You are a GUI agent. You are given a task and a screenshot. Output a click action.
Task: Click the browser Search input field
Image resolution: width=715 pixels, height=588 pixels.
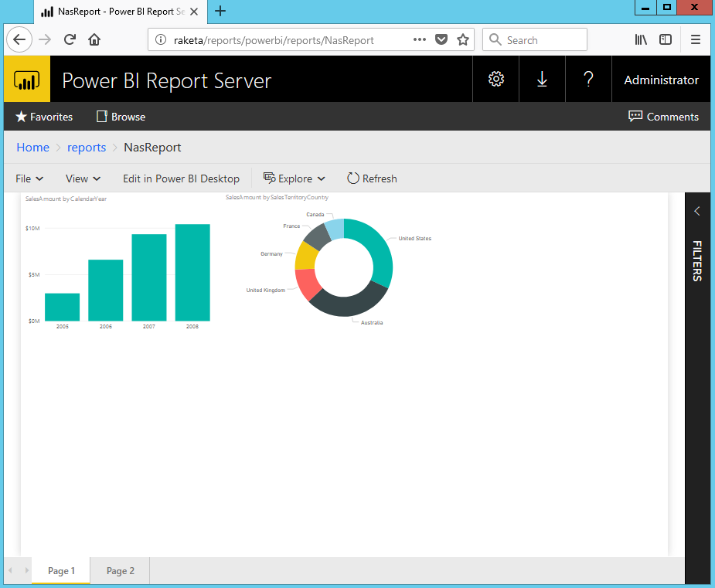click(534, 39)
